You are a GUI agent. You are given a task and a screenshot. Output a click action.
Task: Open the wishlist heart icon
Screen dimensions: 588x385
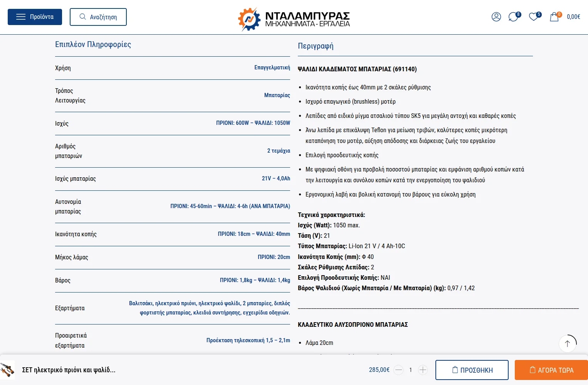pos(534,17)
